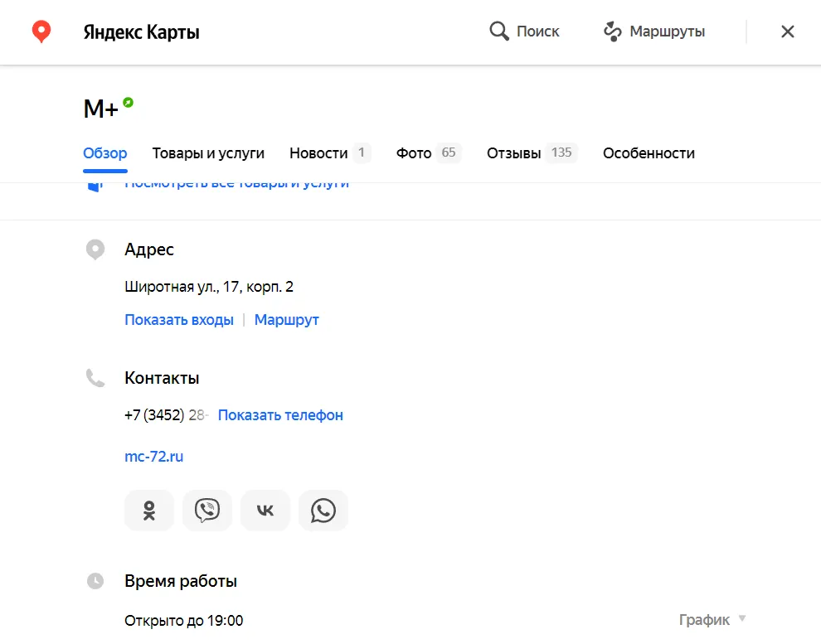Open the mc-72.ru website link
This screenshot has width=821, height=644.
(154, 456)
